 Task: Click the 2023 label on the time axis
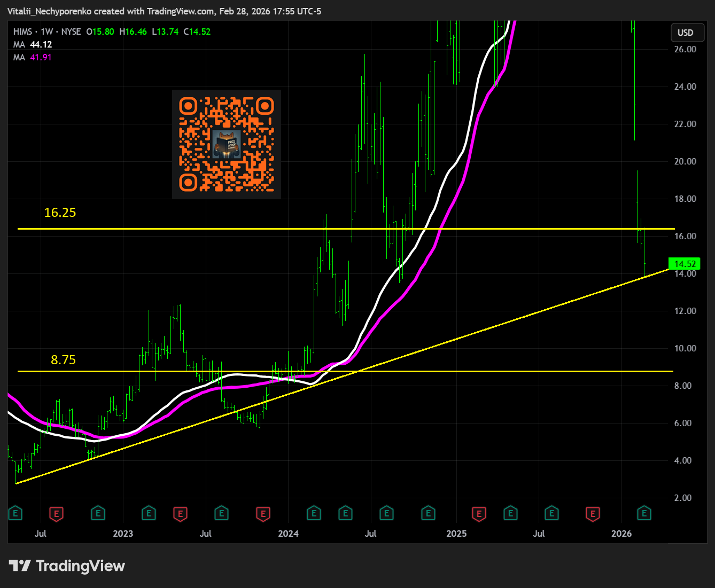[123, 534]
